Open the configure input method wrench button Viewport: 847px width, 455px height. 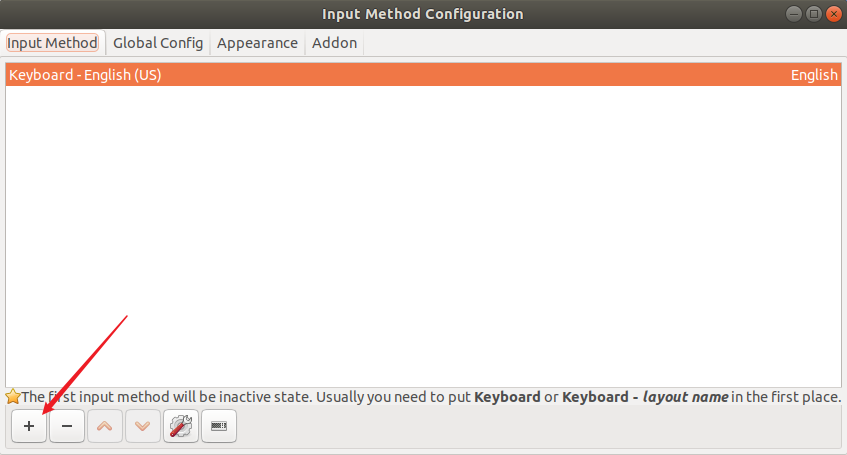(x=181, y=426)
